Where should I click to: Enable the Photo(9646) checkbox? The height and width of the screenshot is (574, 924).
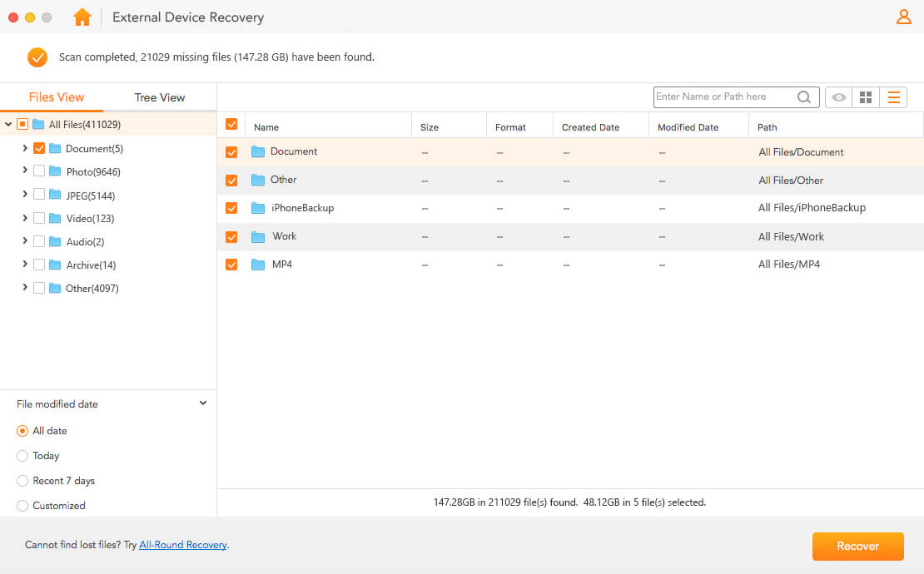(41, 171)
